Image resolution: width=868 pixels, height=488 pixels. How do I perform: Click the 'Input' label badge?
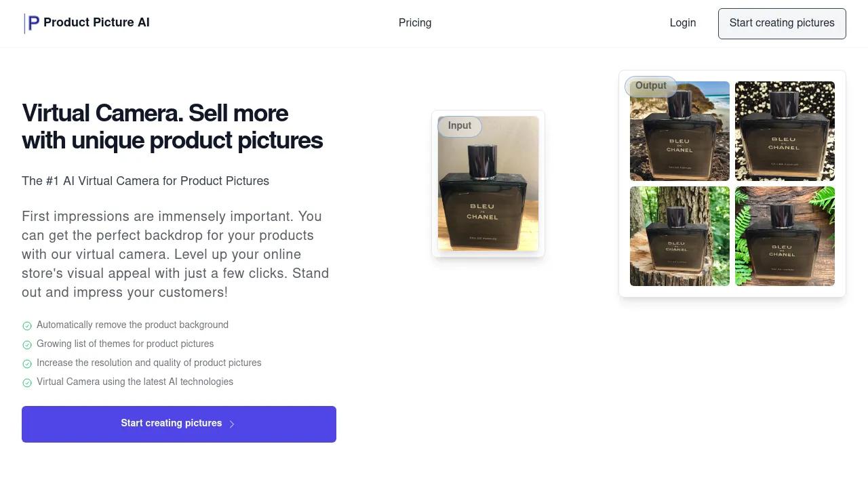460,126
